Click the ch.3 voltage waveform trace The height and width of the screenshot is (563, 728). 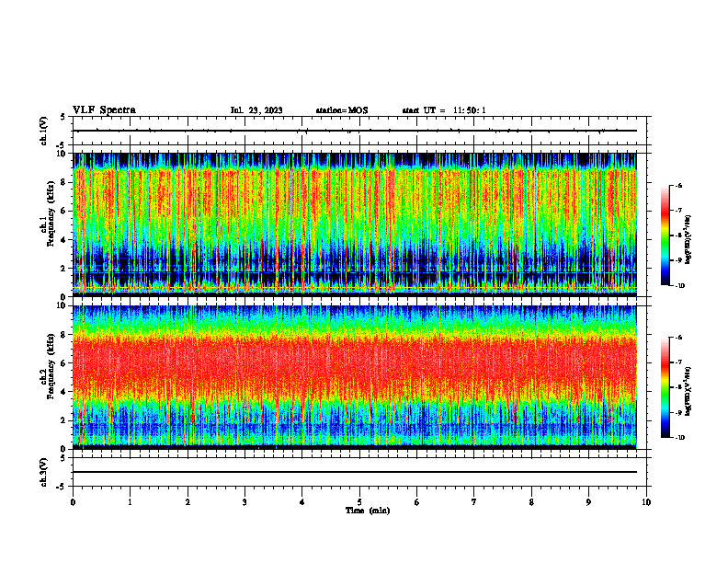[x=355, y=472]
